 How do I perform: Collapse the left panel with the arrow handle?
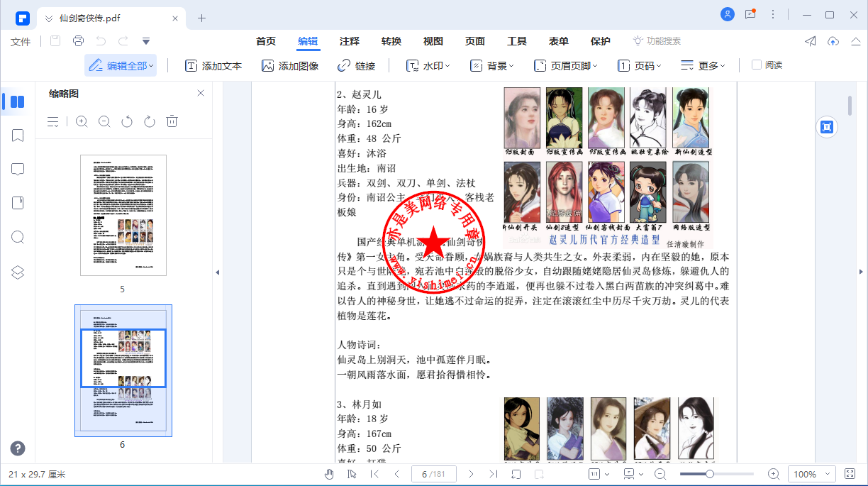(218, 272)
